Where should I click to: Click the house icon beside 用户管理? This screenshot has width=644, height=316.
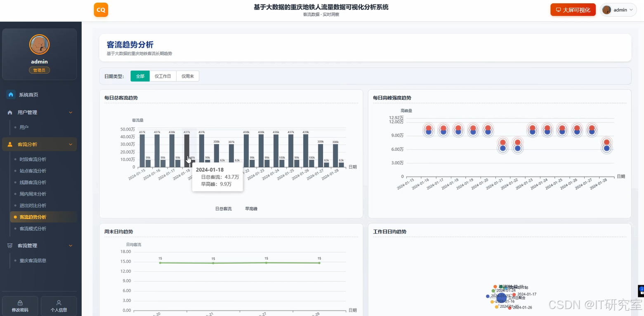coord(10,112)
